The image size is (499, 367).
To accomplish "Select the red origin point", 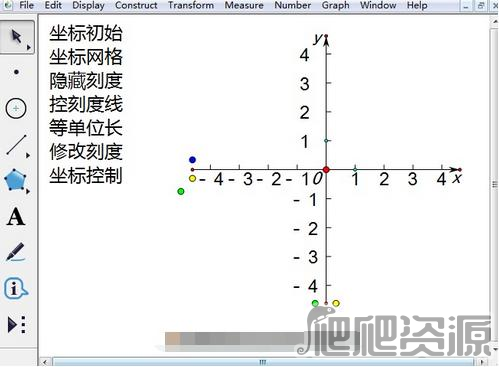I will pyautogui.click(x=326, y=170).
